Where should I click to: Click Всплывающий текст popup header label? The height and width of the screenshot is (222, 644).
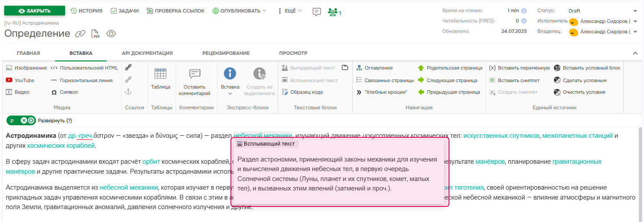pos(266,144)
